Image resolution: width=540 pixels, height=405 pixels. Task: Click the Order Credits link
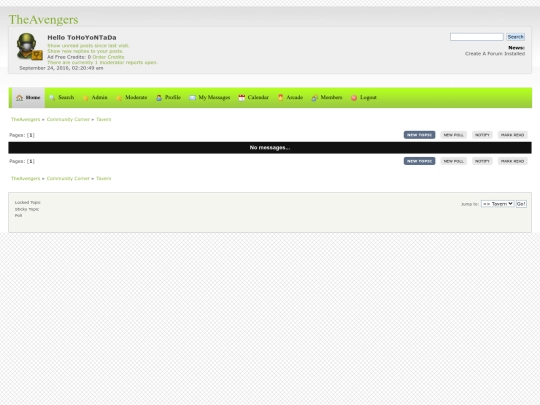tap(108, 57)
